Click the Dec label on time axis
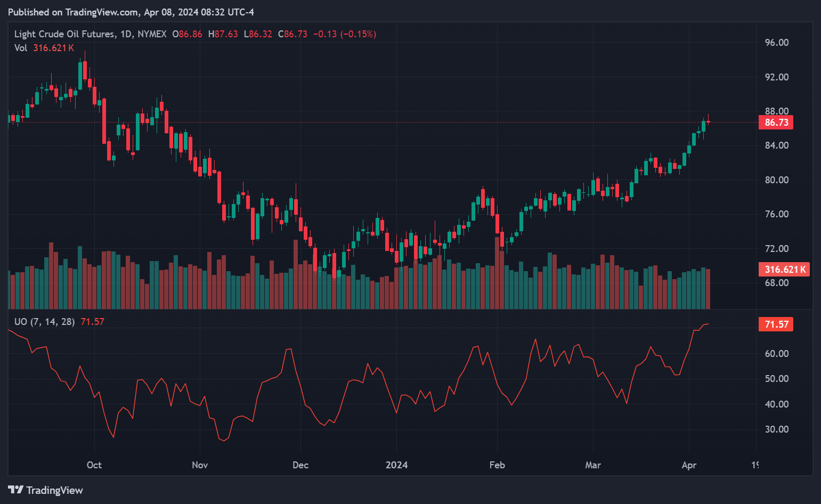 (300, 465)
